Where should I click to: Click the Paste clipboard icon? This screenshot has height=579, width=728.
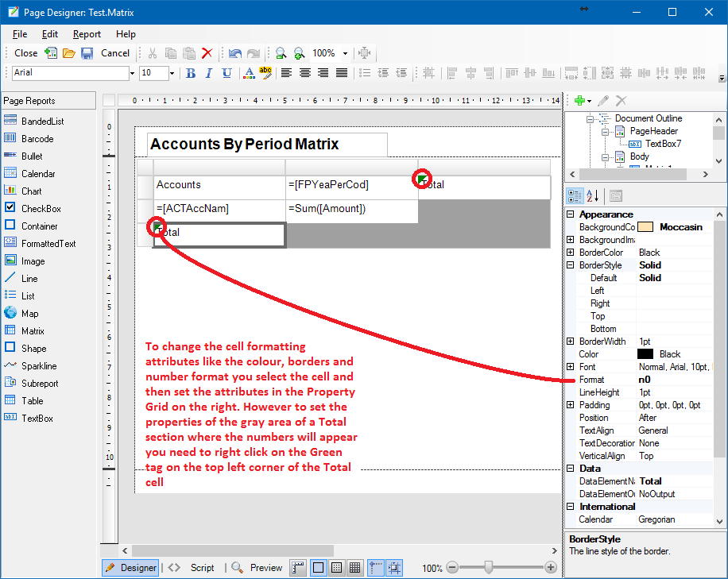[189, 53]
